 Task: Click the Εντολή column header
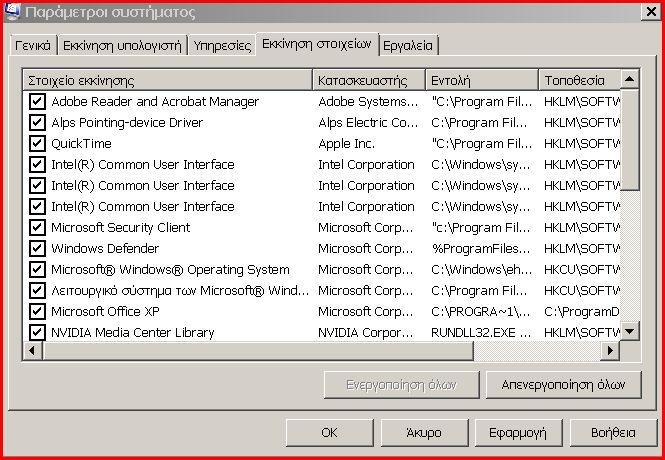(x=482, y=80)
